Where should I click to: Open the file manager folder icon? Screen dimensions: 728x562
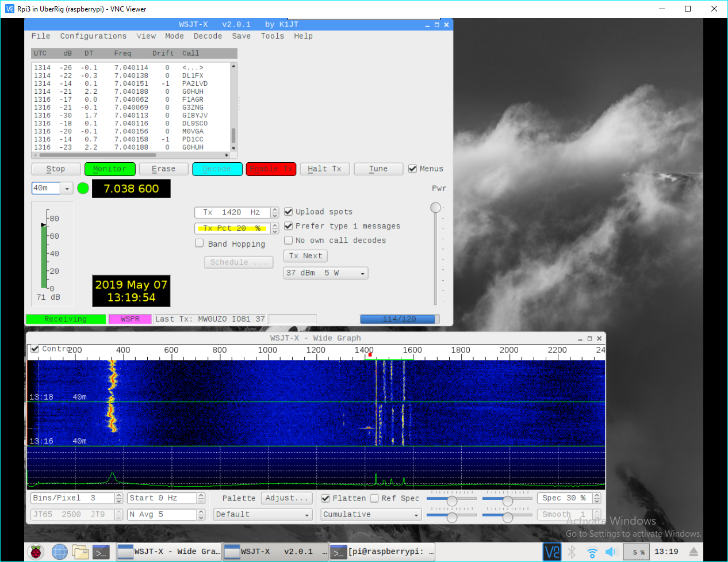pos(81,552)
